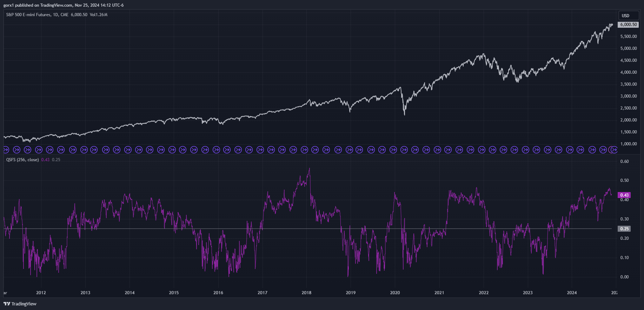Click the 5,000.00 price axis label
The width and height of the screenshot is (644, 310).
[x=629, y=48]
